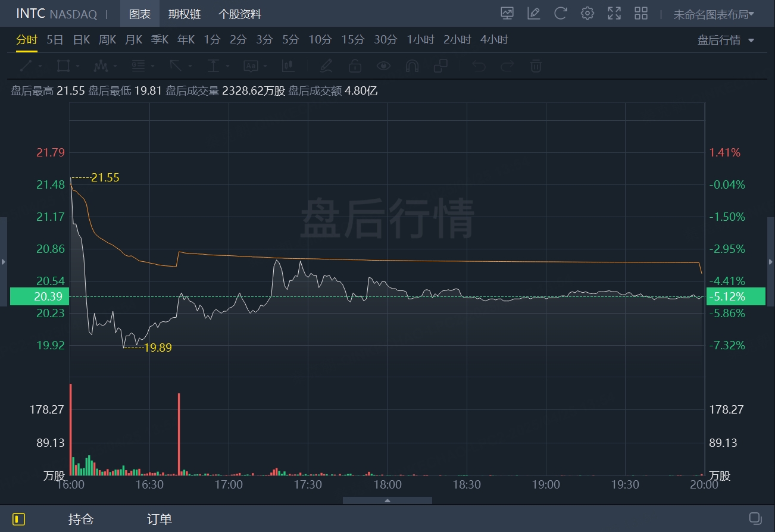775x532 pixels.
Task: Select the 1小时 timeframe
Action: (x=420, y=40)
